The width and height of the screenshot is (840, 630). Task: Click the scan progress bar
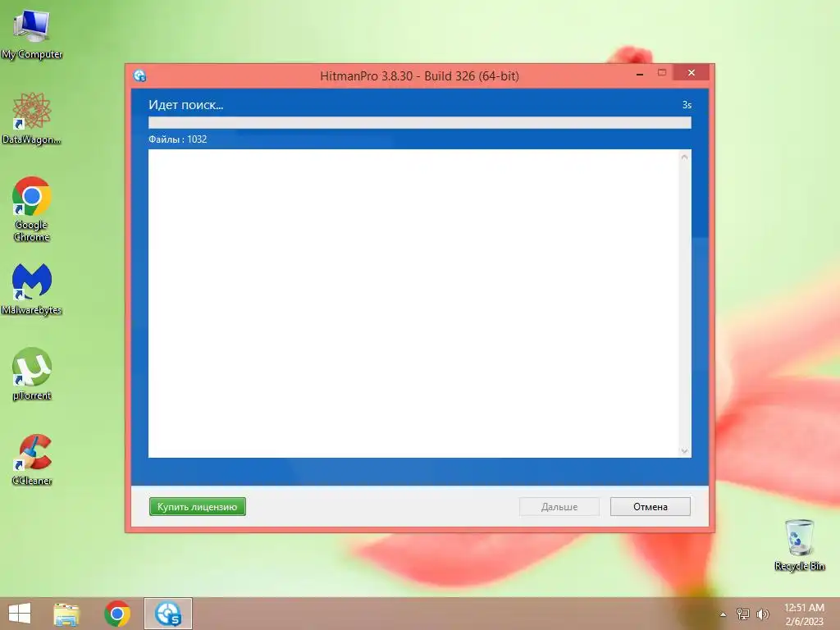pyautogui.click(x=419, y=123)
